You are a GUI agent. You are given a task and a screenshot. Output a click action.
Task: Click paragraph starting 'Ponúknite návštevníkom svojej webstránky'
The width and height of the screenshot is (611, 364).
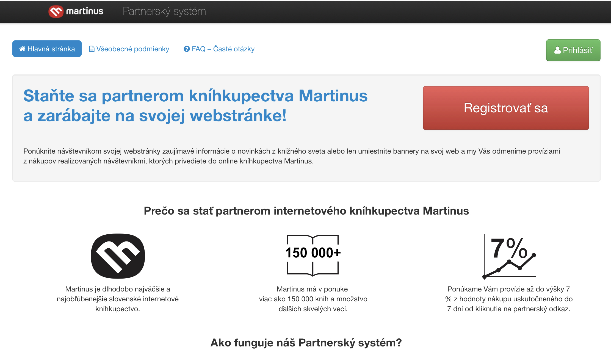click(x=292, y=156)
